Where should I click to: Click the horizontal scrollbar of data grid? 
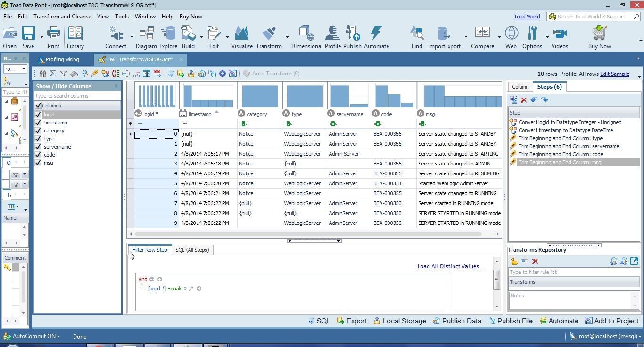308,234
